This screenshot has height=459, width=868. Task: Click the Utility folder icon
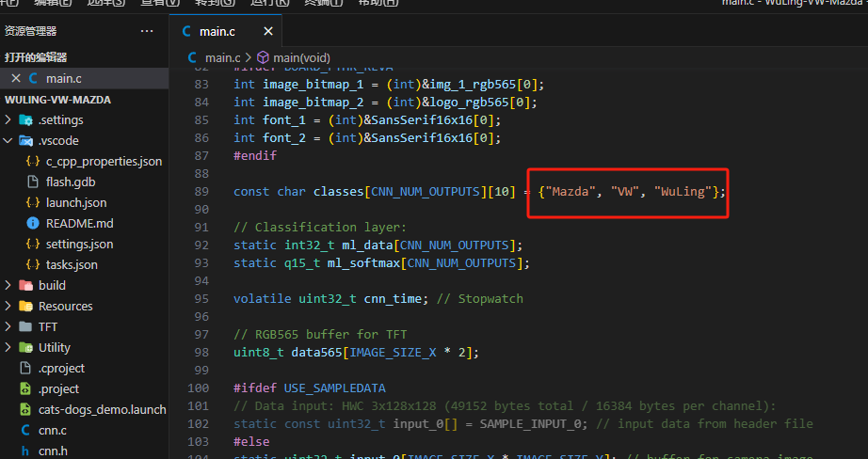(x=25, y=347)
